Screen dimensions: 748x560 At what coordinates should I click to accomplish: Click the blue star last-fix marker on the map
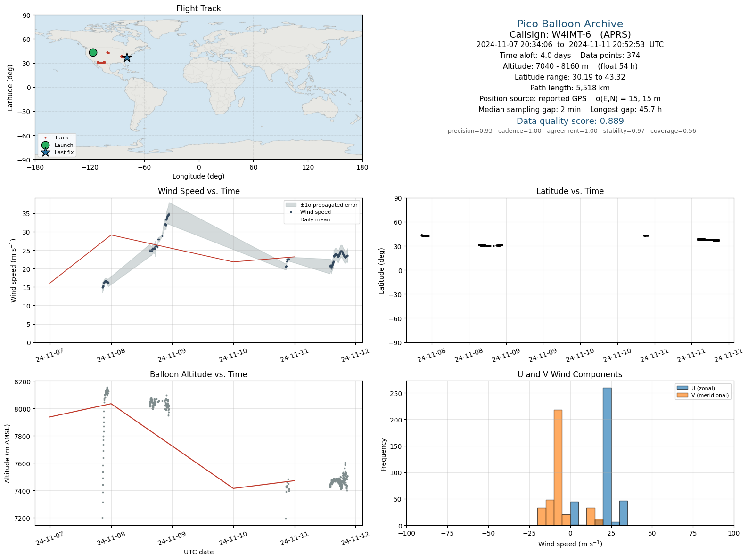pos(127,57)
